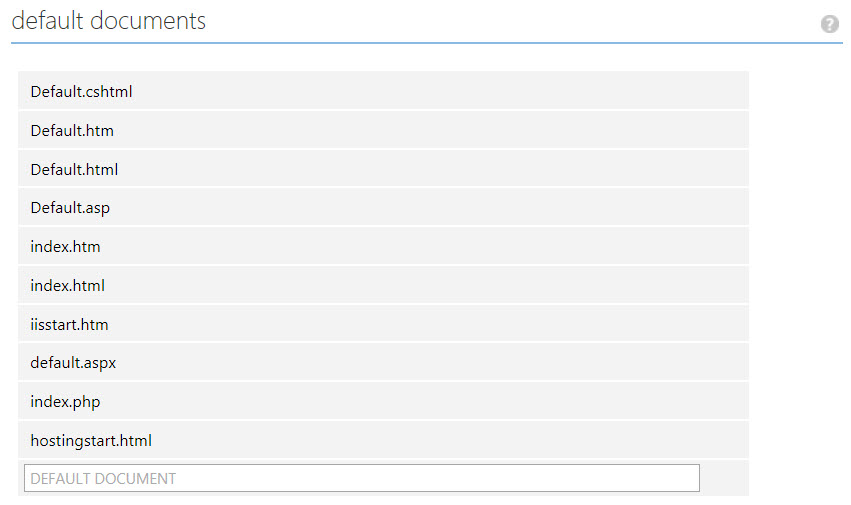Open the help question mark icon
This screenshot has height=505, width=851.
(829, 24)
